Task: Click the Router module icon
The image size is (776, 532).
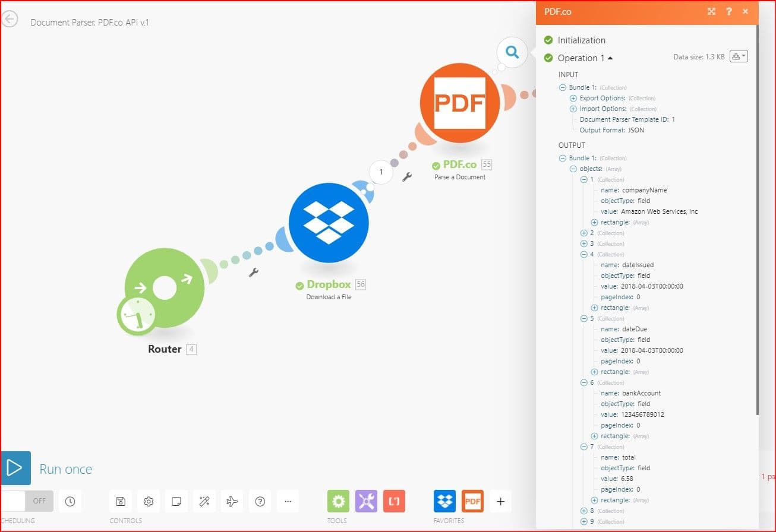Action: pyautogui.click(x=164, y=289)
